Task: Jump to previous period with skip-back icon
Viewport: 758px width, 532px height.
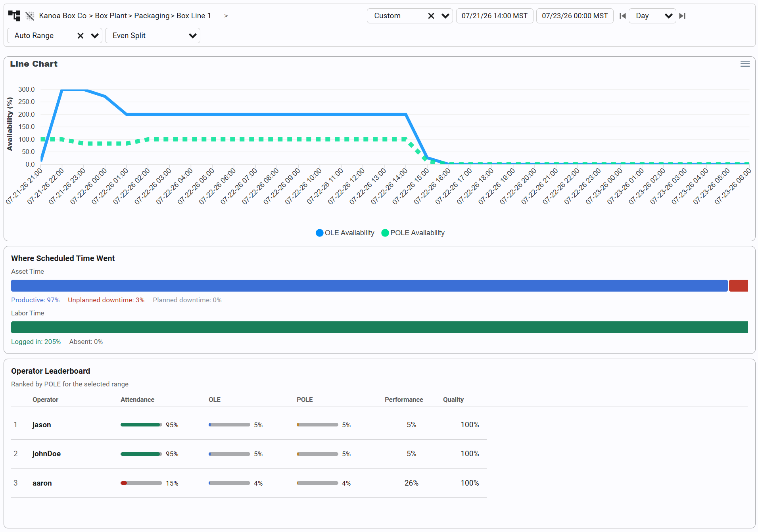Action: [x=622, y=16]
